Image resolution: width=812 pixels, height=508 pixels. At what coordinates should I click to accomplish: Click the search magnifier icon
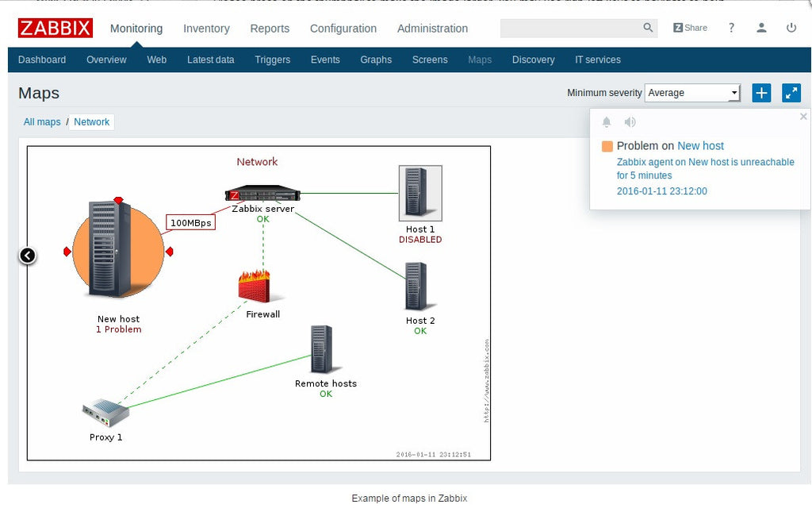(648, 28)
